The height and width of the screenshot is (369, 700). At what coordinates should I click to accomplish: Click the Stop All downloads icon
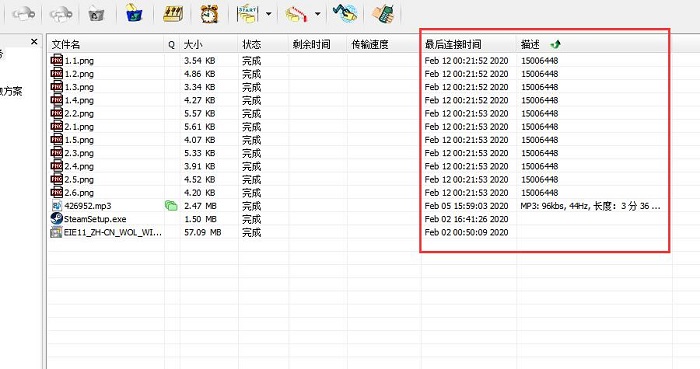click(61, 14)
